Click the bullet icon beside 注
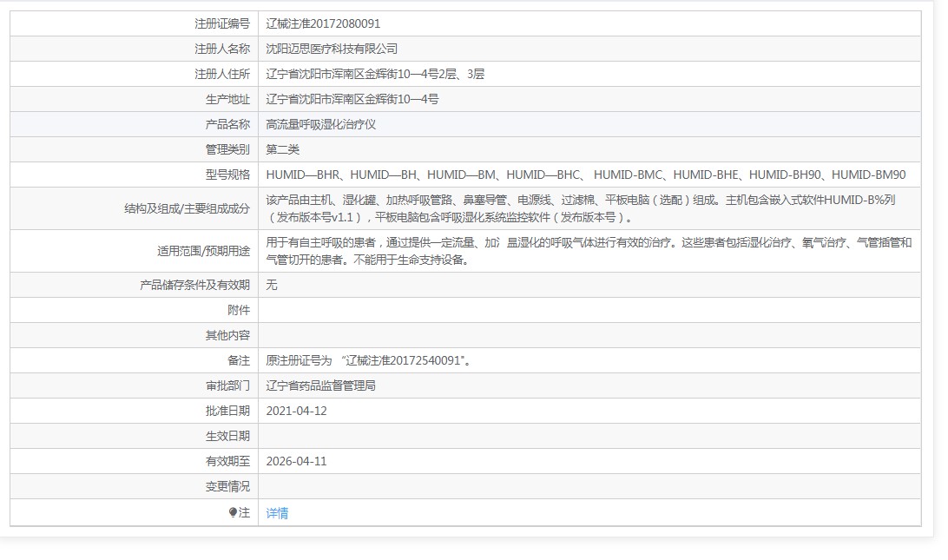This screenshot has height=560, width=948. 233,512
